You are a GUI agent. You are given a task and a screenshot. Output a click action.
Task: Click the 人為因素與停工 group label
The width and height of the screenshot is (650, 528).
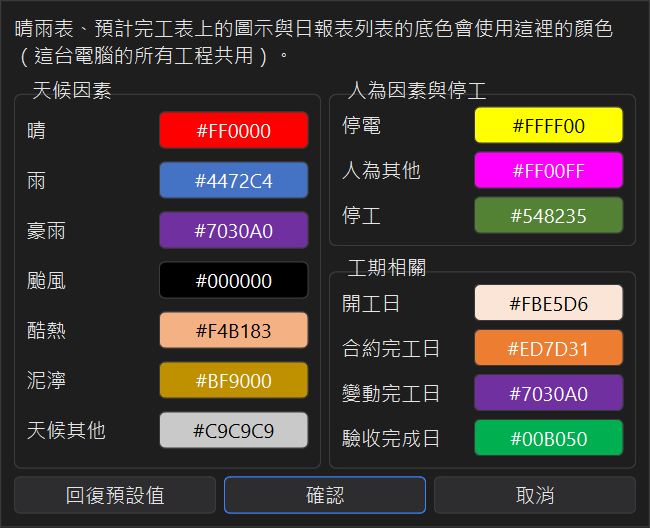click(x=417, y=90)
